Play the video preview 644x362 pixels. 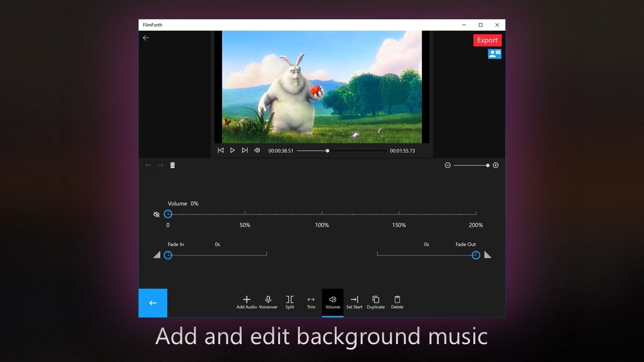point(232,150)
